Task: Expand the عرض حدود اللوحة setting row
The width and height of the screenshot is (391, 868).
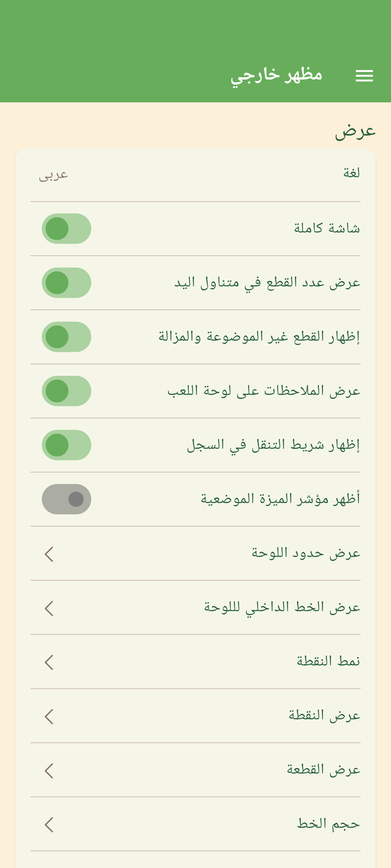Action: (x=306, y=553)
